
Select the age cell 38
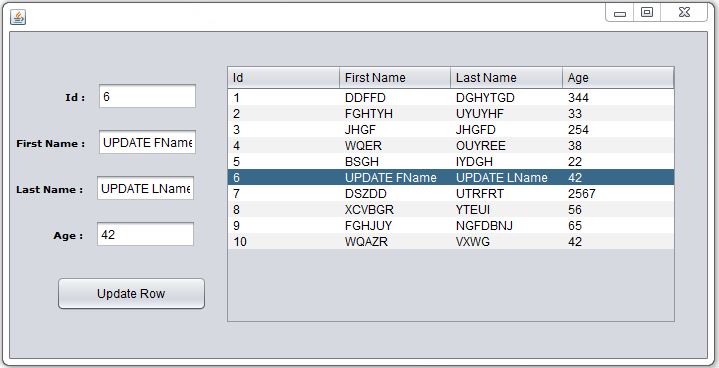click(x=618, y=146)
